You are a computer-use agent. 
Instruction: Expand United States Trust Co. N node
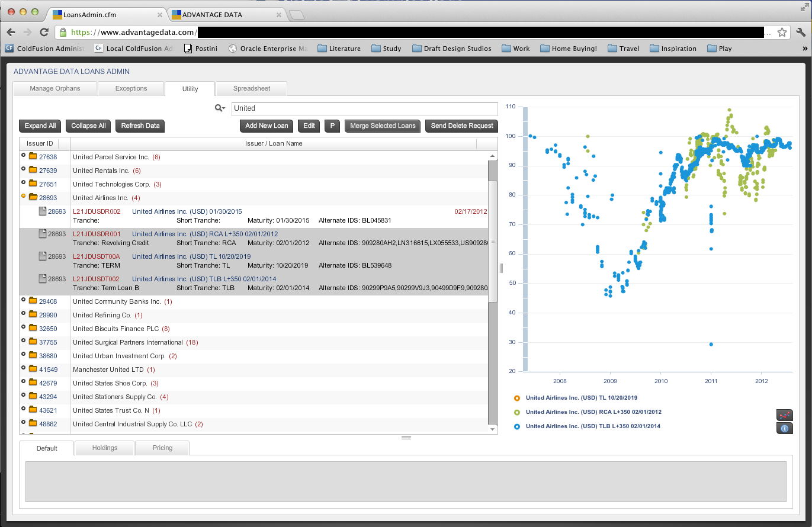click(x=24, y=409)
